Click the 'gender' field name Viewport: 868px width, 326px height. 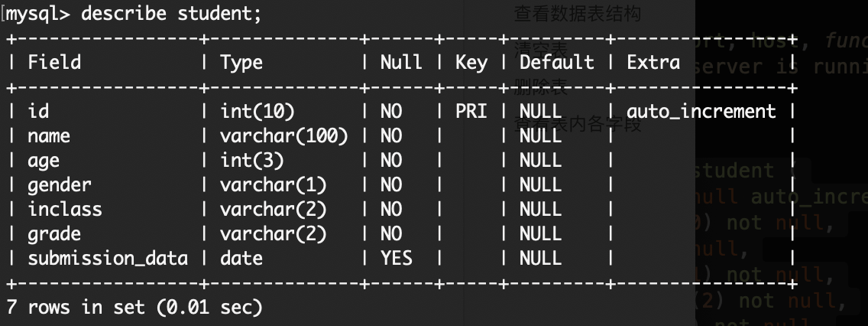click(60, 185)
